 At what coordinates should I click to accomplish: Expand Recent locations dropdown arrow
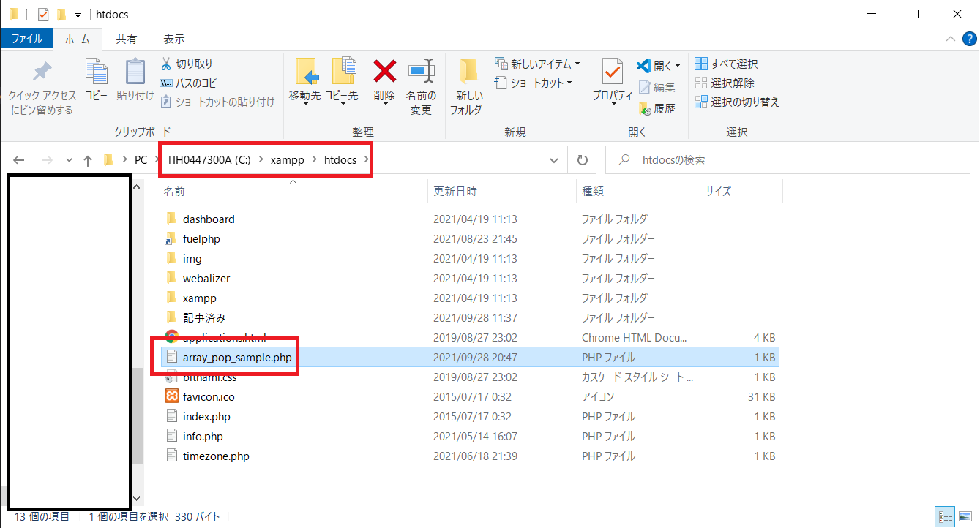click(x=69, y=160)
